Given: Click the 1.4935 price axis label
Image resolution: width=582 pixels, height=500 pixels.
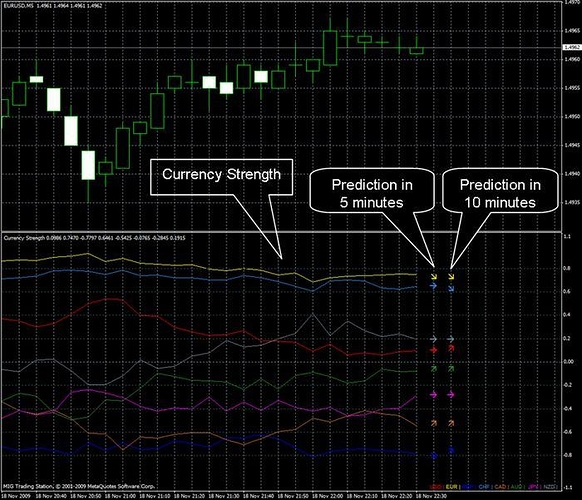Looking at the screenshot, I should (572, 202).
